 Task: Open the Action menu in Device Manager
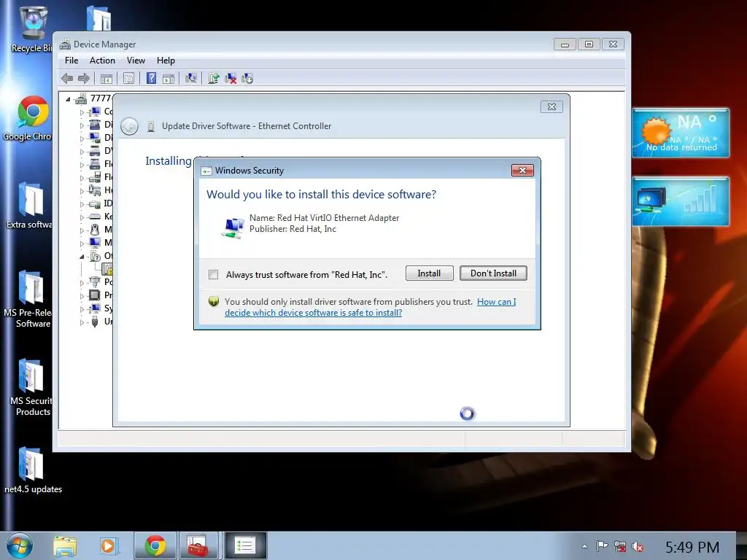click(102, 61)
